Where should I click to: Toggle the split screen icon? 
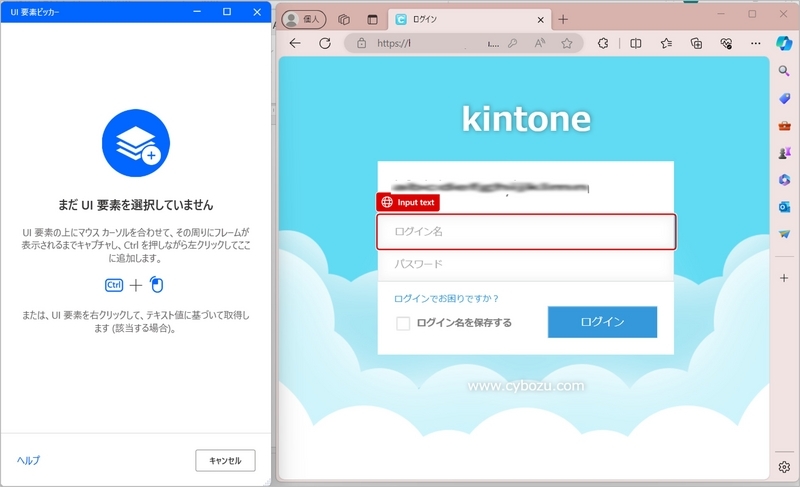coord(636,43)
